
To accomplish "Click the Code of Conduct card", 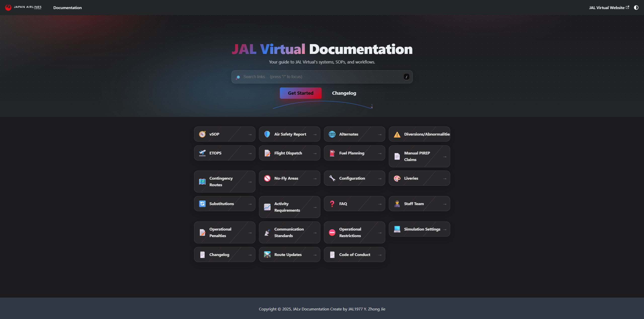I will [354, 254].
